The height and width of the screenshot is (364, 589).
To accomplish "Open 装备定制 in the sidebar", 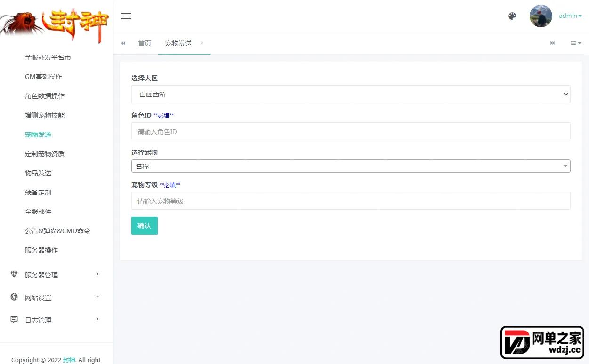I will click(x=38, y=192).
